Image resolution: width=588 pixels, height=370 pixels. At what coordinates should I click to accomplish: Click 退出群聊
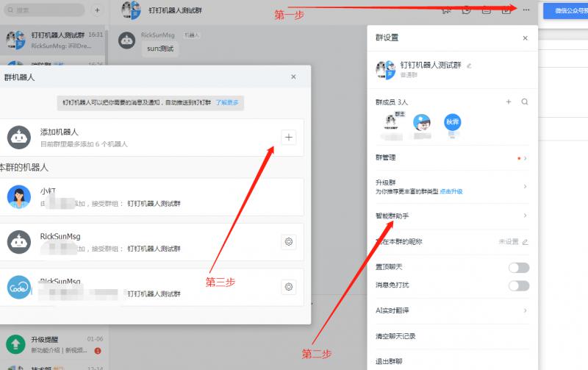tap(389, 361)
